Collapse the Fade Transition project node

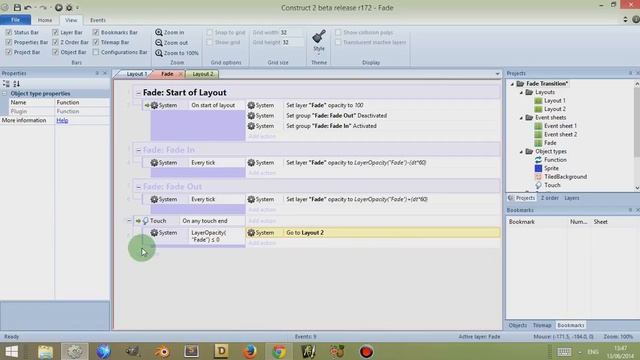[512, 84]
